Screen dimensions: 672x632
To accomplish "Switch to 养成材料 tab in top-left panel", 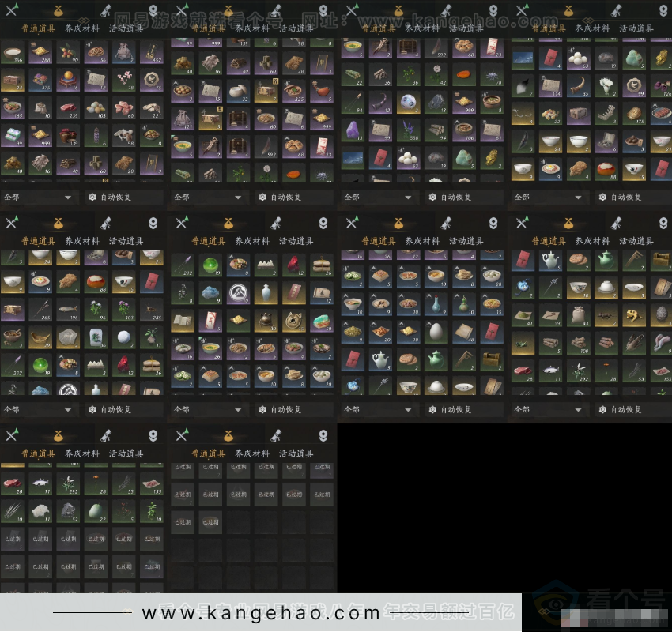I will [82, 28].
